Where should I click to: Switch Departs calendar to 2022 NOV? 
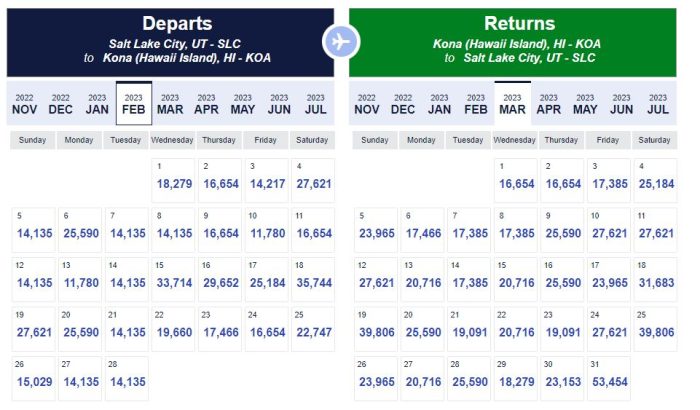click(x=24, y=103)
